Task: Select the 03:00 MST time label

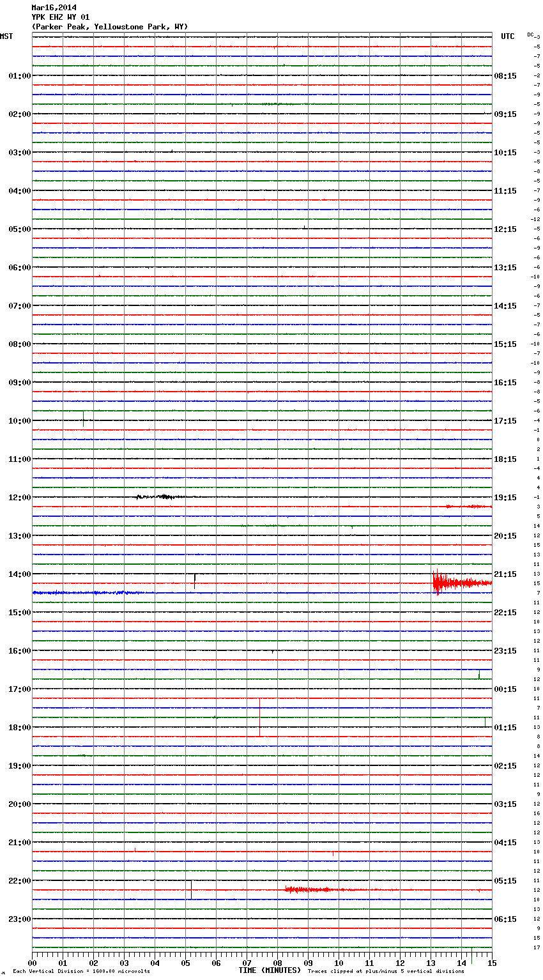Action: [x=19, y=153]
